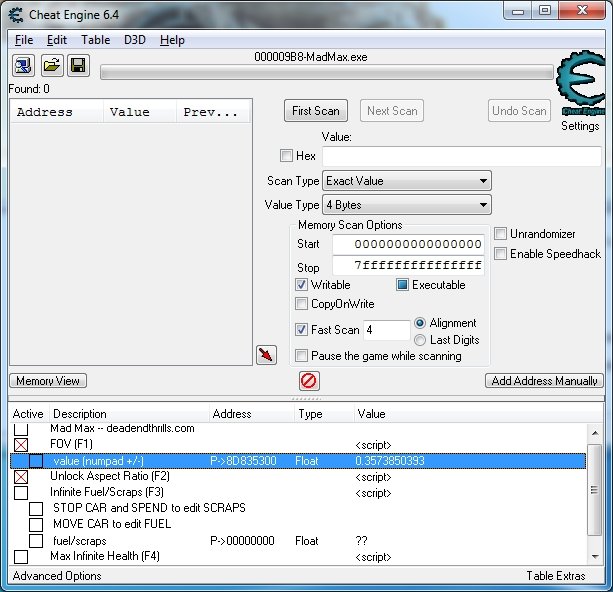Open a cheat table with folder icon
Screen dimensions: 613x592
(52, 65)
